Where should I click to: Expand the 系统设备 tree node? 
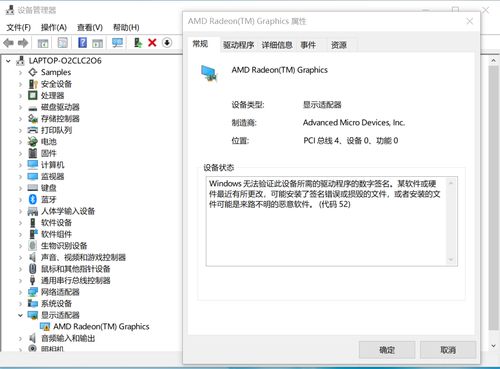pyautogui.click(x=20, y=304)
